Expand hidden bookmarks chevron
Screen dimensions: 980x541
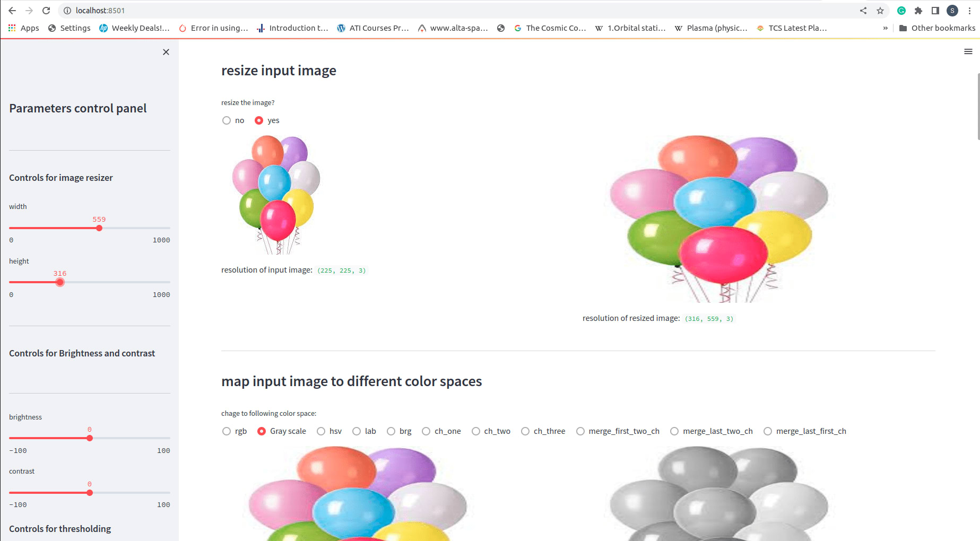885,28
